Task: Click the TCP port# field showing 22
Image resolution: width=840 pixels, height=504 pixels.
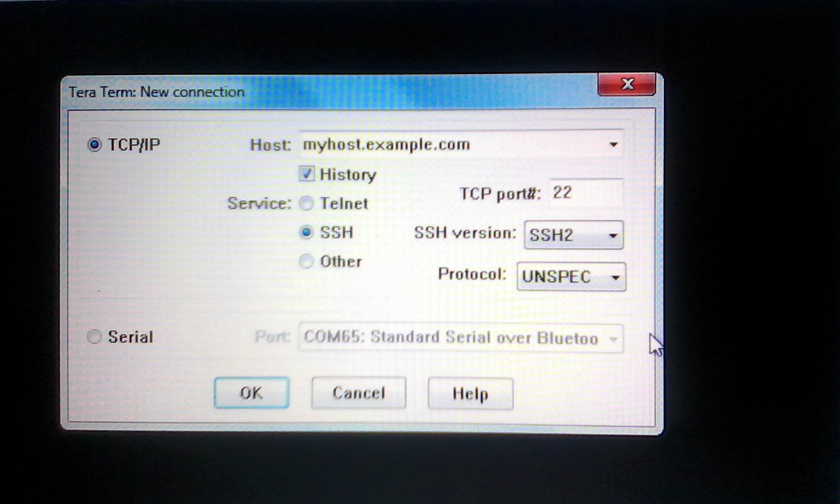Action: (586, 192)
